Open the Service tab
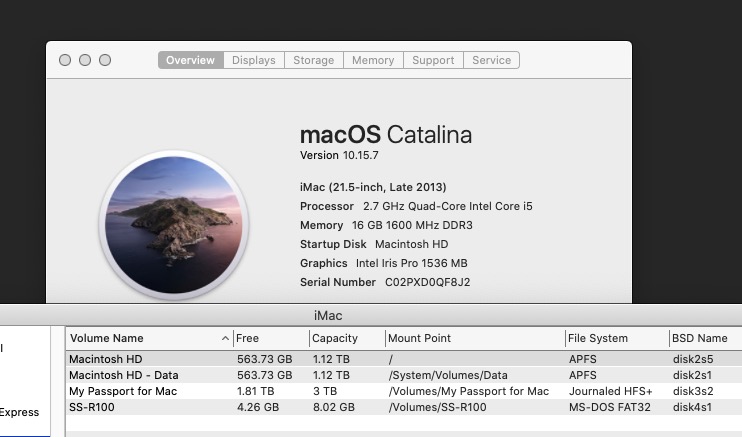 pyautogui.click(x=491, y=60)
